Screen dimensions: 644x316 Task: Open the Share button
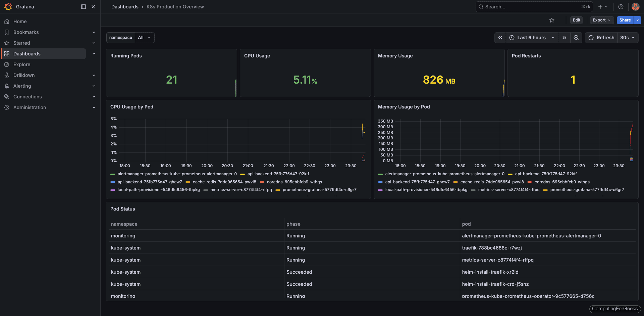click(625, 20)
